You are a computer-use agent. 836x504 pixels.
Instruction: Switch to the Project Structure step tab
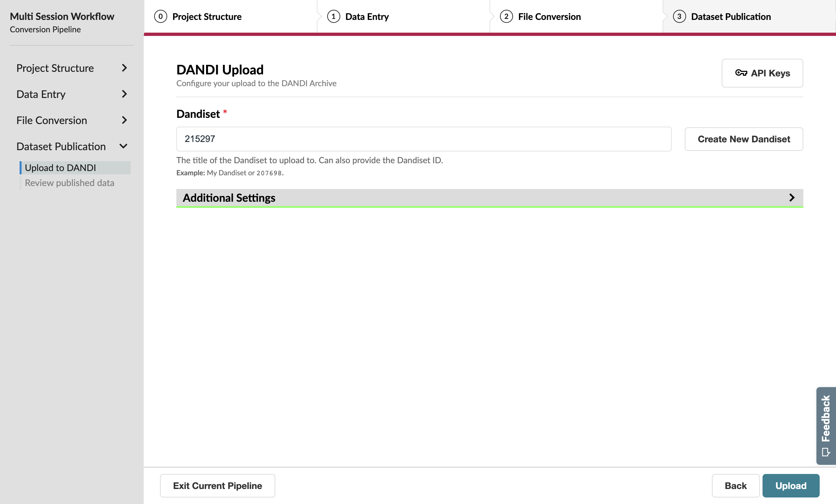(230, 17)
